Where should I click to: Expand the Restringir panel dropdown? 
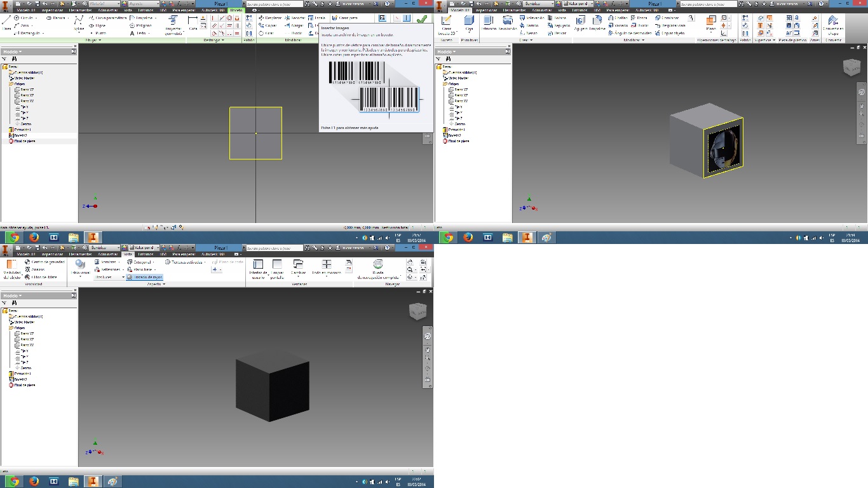214,40
